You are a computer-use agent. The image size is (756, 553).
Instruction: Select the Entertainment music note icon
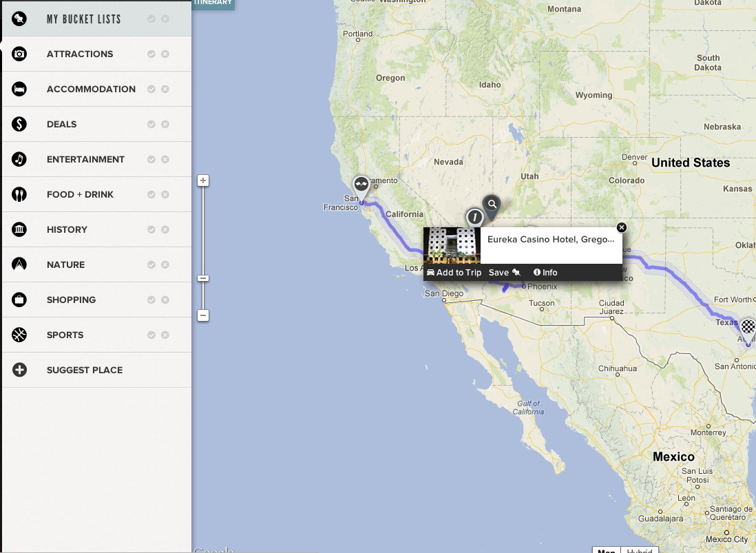pos(19,159)
